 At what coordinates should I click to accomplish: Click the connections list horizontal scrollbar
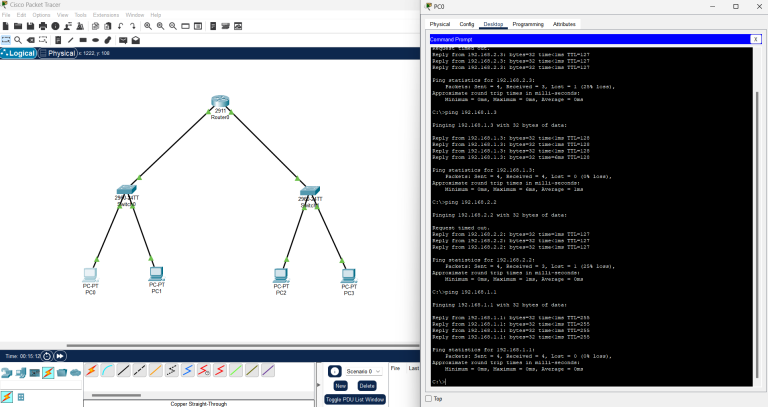116,395
